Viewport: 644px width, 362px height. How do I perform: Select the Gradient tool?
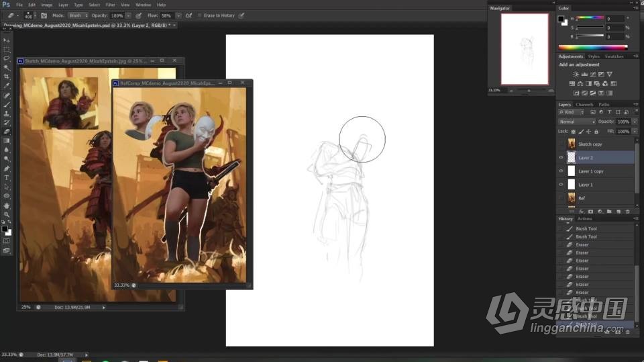[x=7, y=140]
